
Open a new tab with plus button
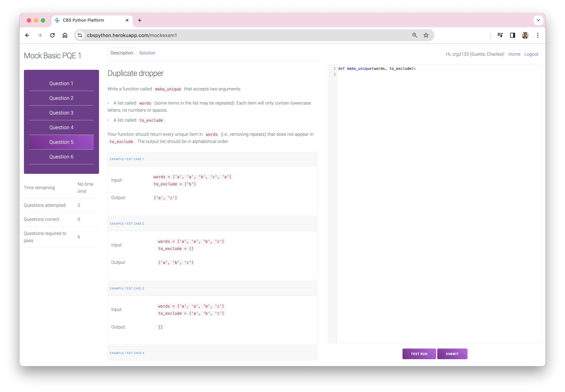tap(140, 20)
